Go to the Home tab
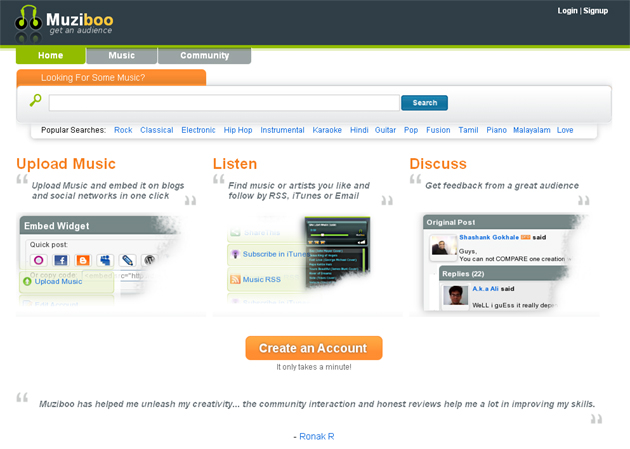The width and height of the screenshot is (630, 449). point(50,56)
